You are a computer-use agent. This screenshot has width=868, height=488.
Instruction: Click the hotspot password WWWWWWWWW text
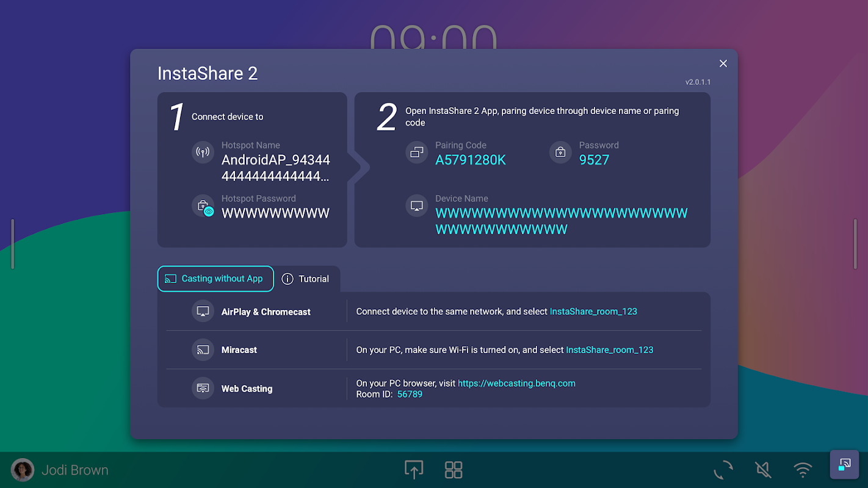click(275, 213)
